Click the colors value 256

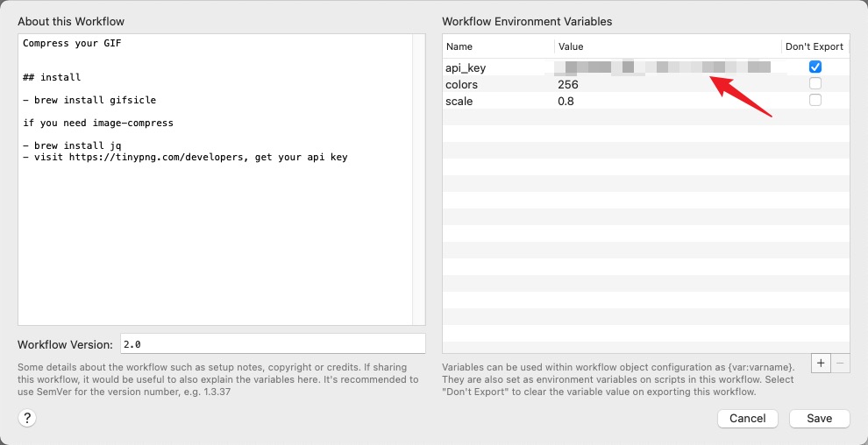click(568, 85)
